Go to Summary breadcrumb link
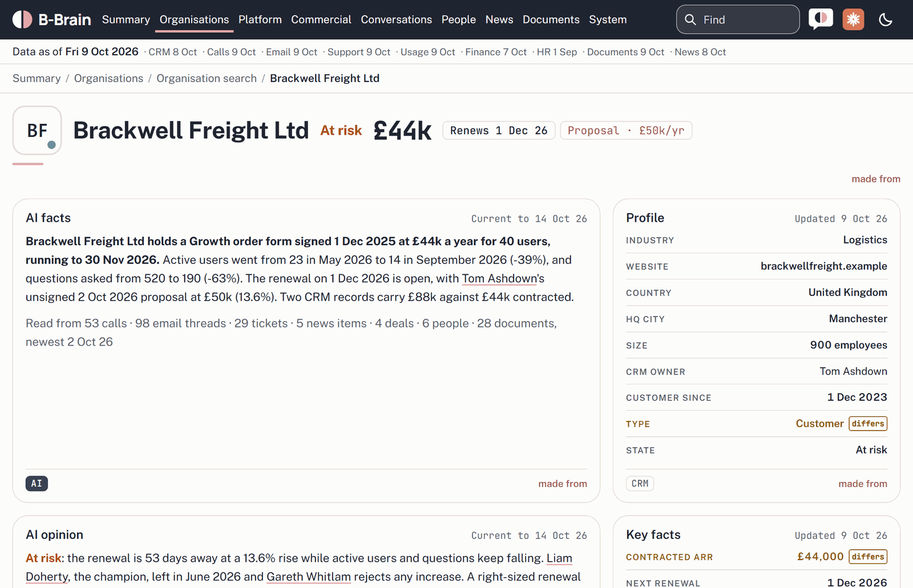 37,78
